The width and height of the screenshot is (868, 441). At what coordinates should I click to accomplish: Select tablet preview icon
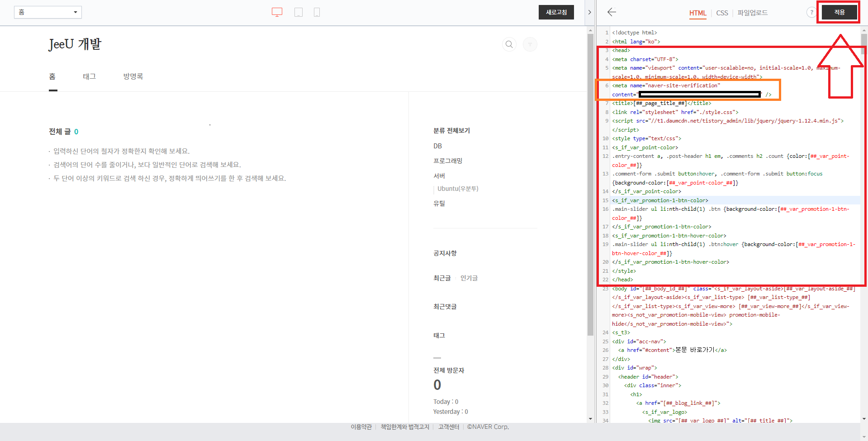tap(299, 12)
